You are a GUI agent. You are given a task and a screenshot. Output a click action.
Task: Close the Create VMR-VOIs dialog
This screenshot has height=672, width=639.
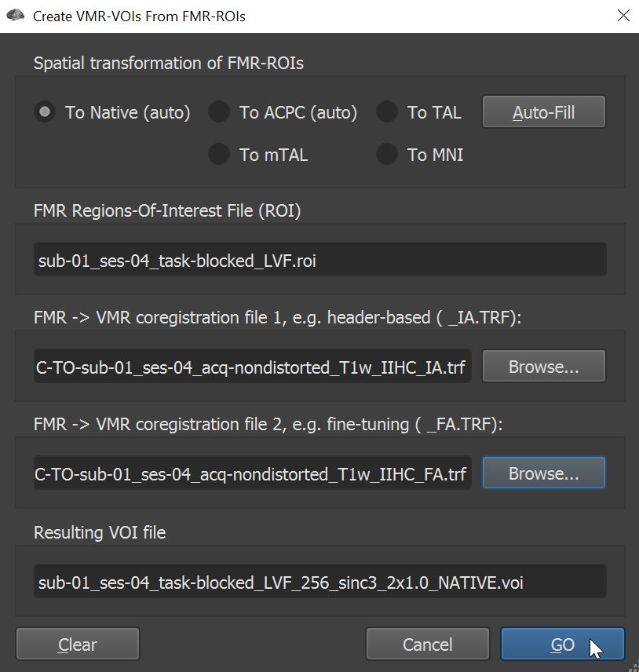(x=623, y=16)
